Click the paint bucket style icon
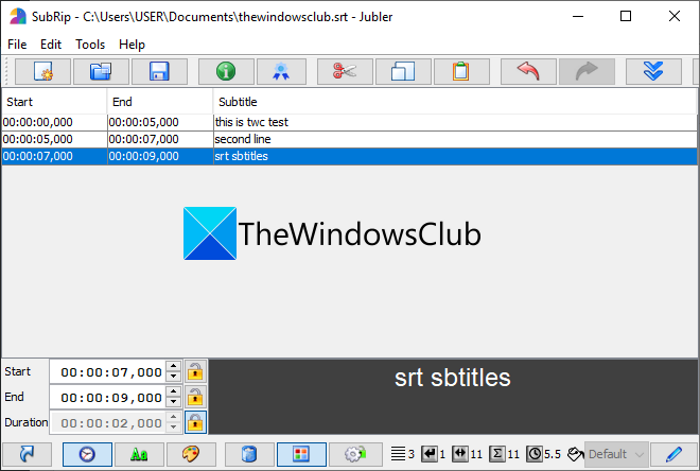The width and height of the screenshot is (700, 471). (x=575, y=454)
